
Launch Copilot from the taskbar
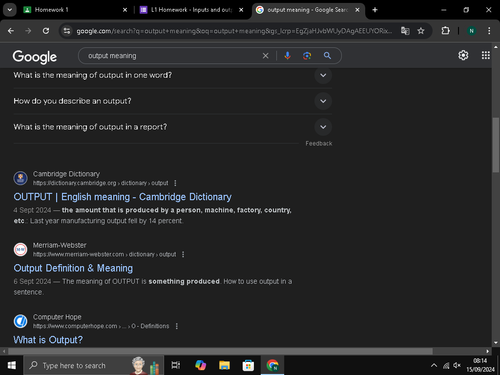click(200, 365)
